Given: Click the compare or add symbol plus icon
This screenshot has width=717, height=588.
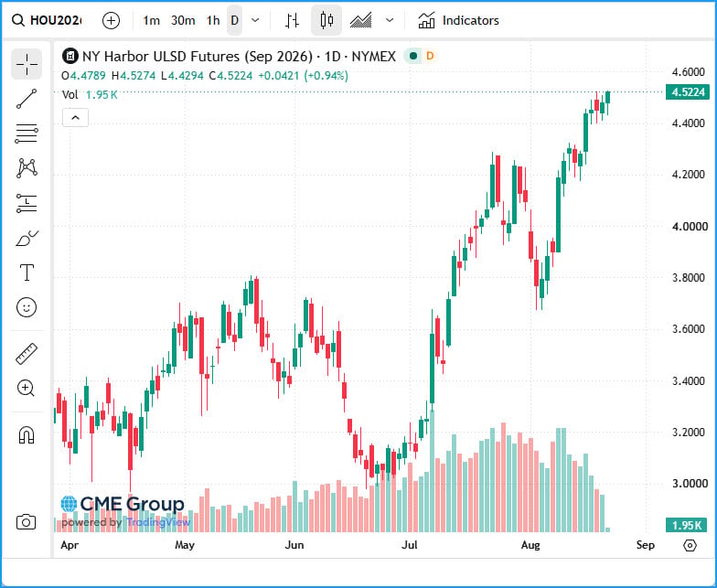Looking at the screenshot, I should pos(112,20).
